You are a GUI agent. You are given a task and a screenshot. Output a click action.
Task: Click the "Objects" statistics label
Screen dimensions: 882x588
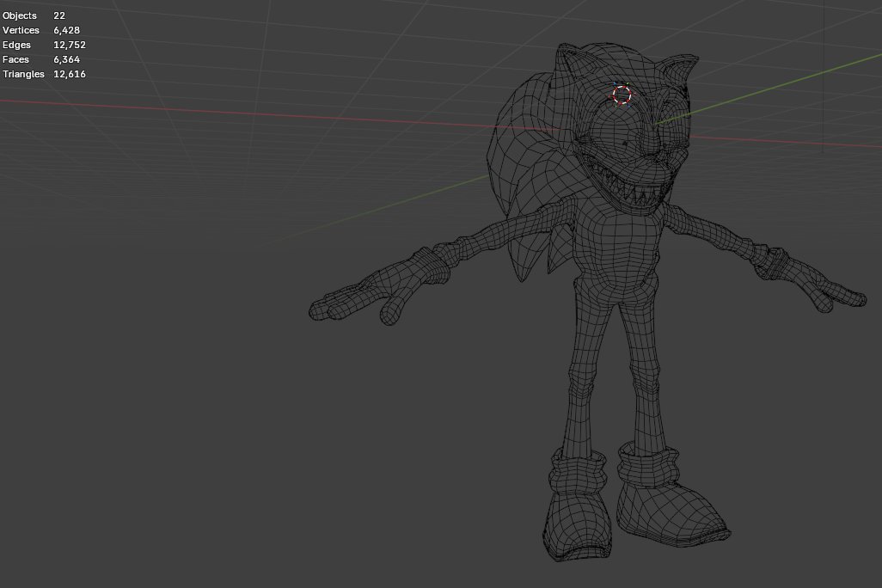point(20,15)
